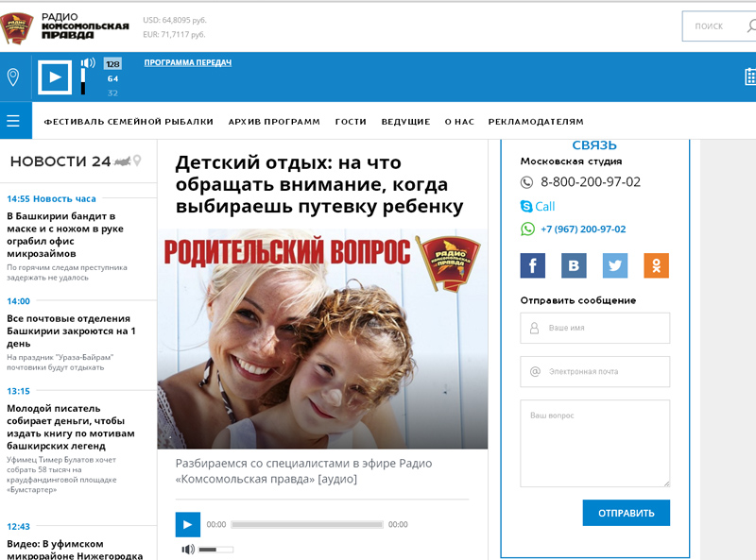Play the article audio recording
756x560 pixels.
point(187,524)
